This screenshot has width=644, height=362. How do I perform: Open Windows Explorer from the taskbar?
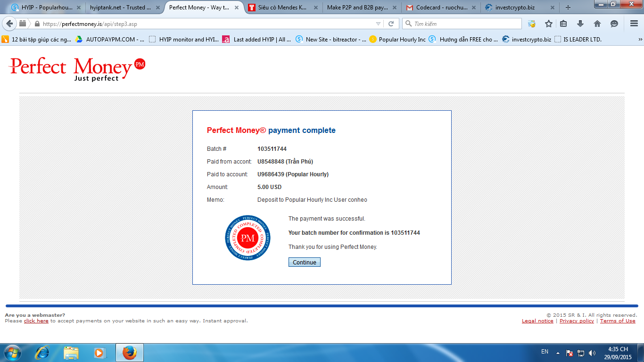tap(71, 353)
